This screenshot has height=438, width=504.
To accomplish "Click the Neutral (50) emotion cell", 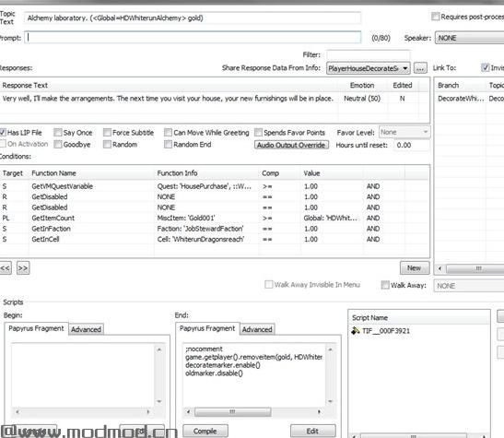I will [362, 99].
